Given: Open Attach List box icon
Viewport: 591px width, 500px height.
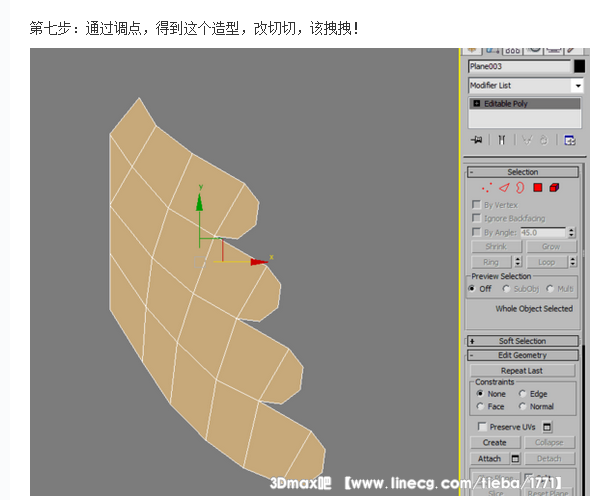Looking at the screenshot, I should pos(515,459).
